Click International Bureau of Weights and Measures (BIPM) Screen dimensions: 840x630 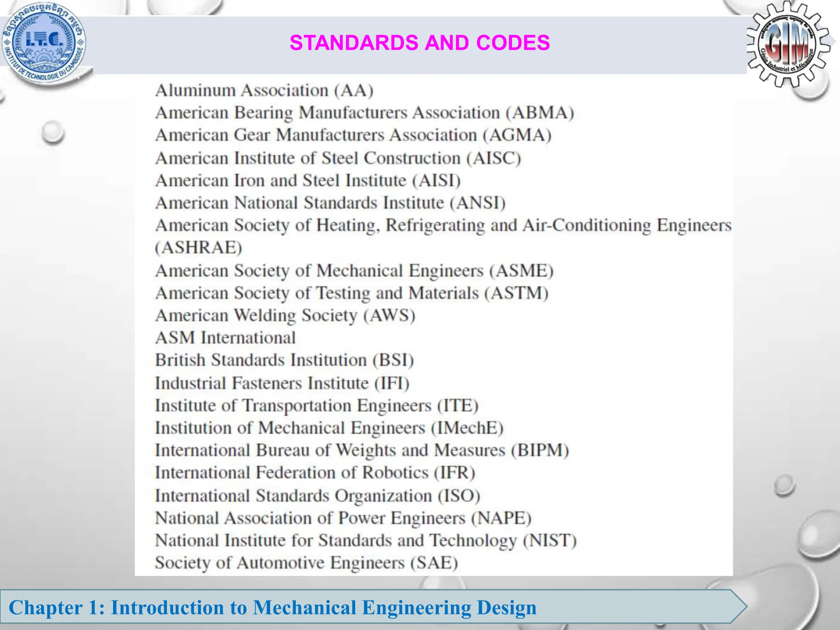tap(362, 451)
